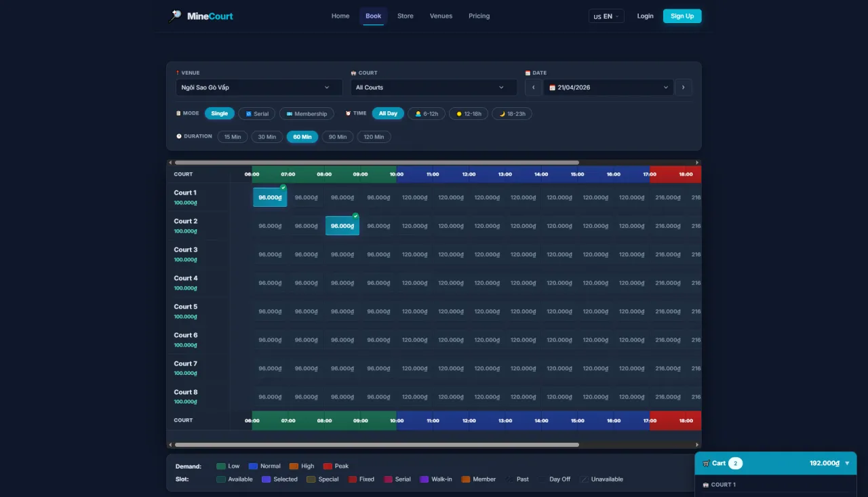The image size is (868, 497).
Task: Click the green checkmark on Court 2's selected slot
Action: [x=355, y=216]
